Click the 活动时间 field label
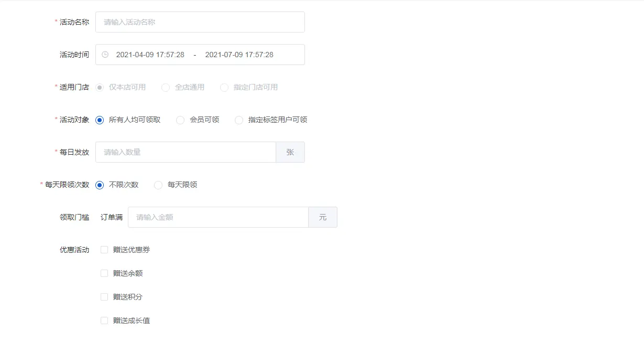The width and height of the screenshot is (644, 342). click(x=74, y=55)
